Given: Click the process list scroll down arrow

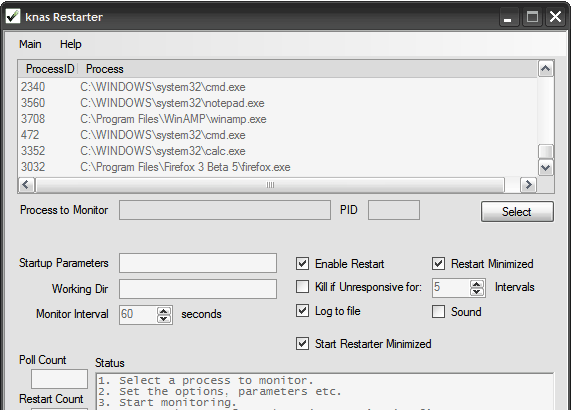Looking at the screenshot, I should click(545, 168).
